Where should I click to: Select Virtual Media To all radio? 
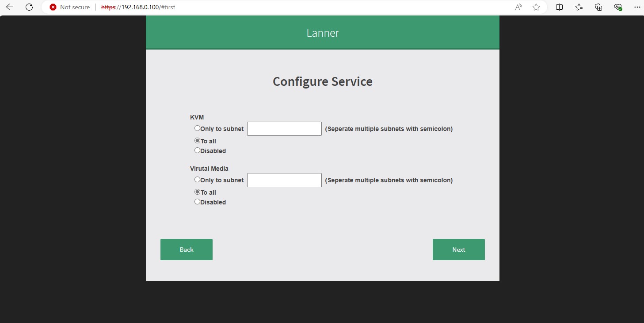(197, 192)
